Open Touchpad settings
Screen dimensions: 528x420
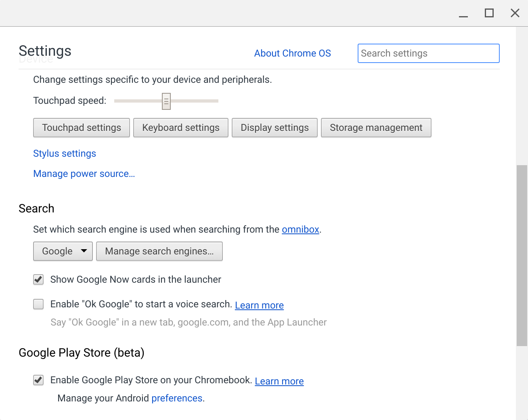pos(82,128)
